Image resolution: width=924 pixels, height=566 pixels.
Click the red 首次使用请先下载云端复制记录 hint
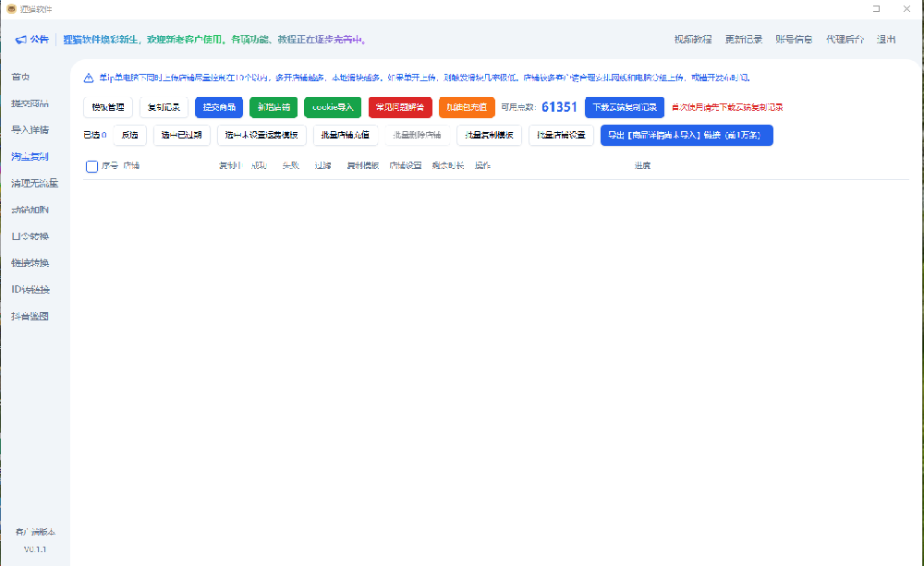coord(727,107)
